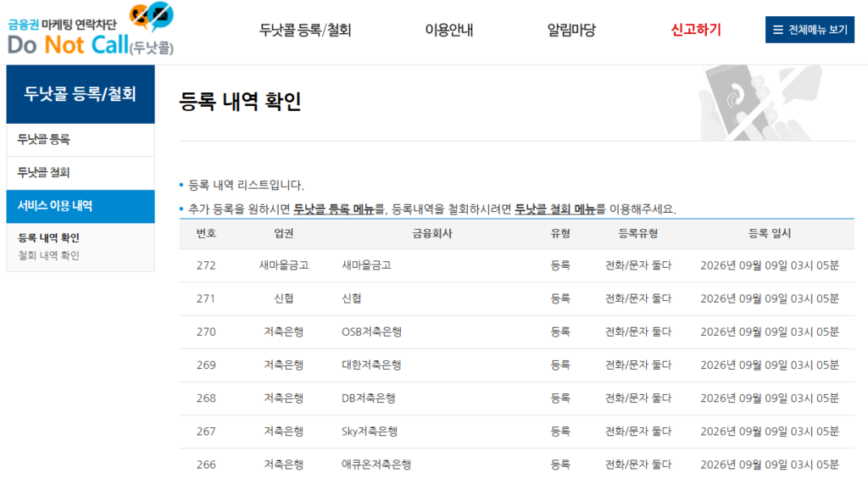Open the 이용안내 top menu
The width and height of the screenshot is (868, 479).
point(449,30)
